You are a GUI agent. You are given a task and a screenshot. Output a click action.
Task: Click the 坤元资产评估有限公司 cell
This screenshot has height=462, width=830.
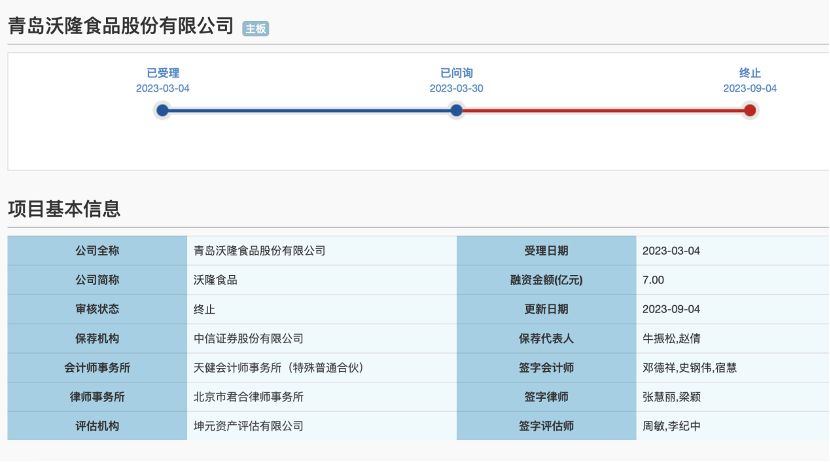pos(322,426)
